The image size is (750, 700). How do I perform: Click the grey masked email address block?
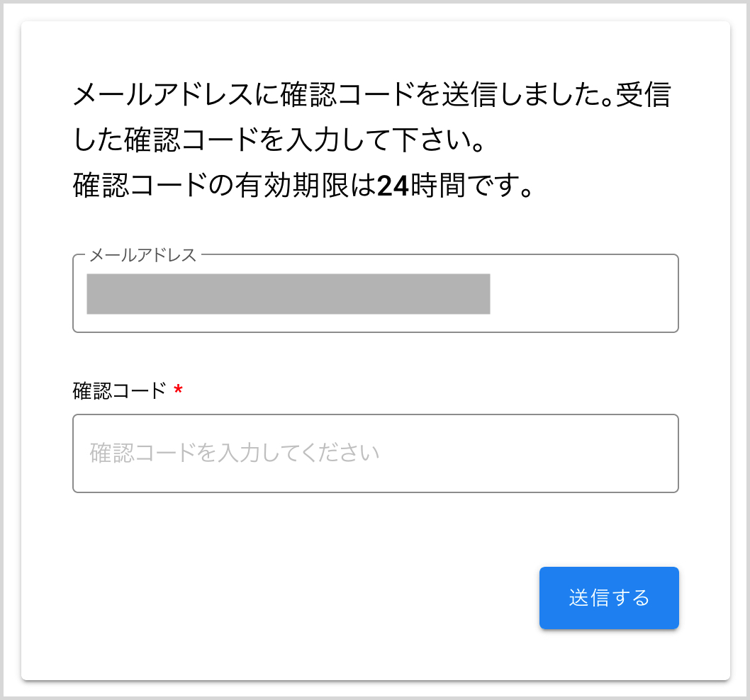tap(288, 293)
